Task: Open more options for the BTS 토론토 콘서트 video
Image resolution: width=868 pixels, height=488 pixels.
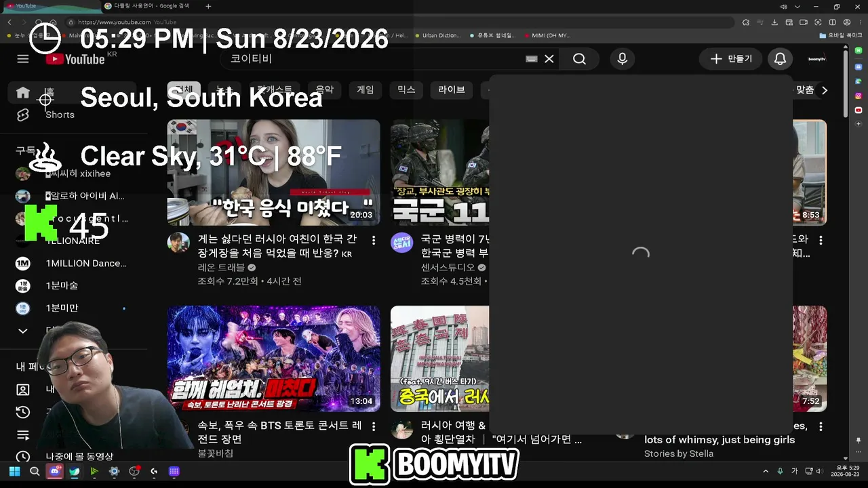Action: 374,426
